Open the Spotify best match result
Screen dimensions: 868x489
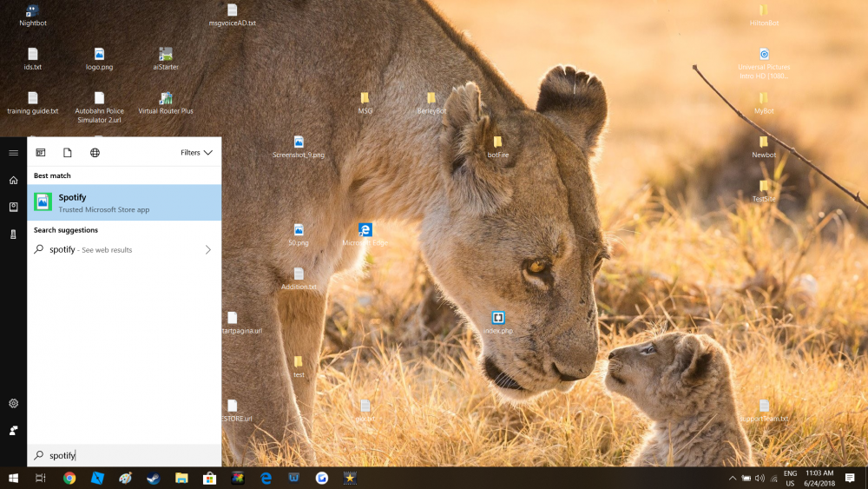124,202
